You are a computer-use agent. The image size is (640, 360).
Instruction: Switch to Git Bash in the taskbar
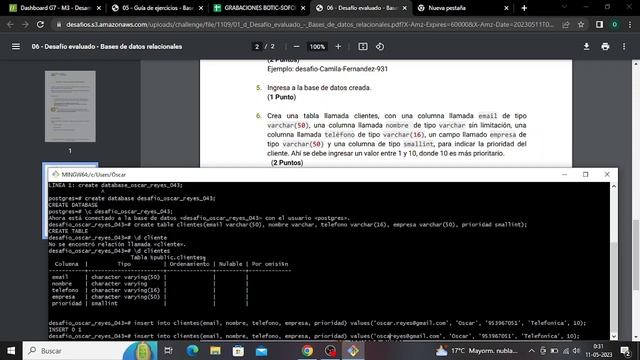(353, 351)
